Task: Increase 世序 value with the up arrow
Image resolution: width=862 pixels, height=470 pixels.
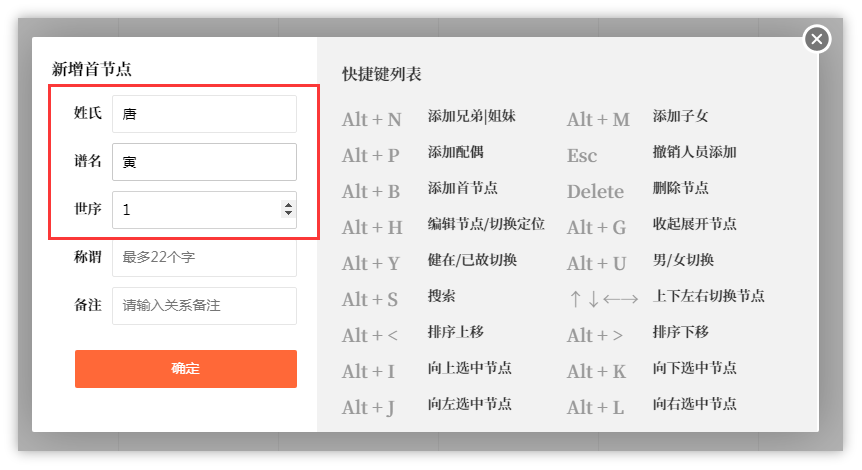Action: pos(288,205)
